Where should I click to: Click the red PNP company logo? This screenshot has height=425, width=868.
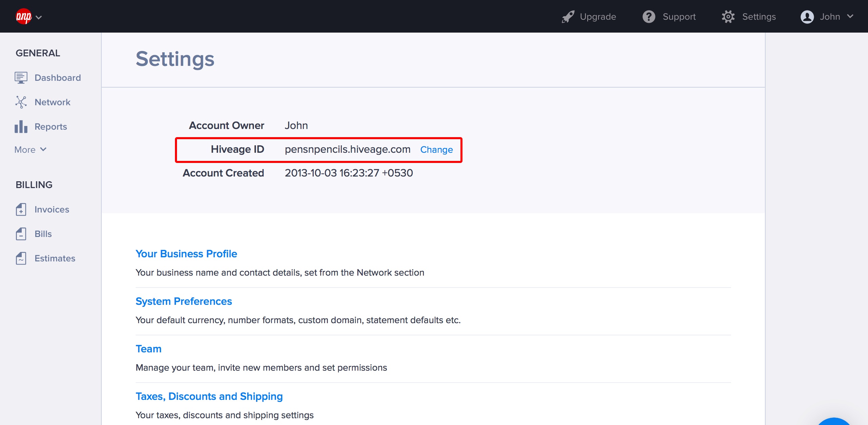[23, 16]
